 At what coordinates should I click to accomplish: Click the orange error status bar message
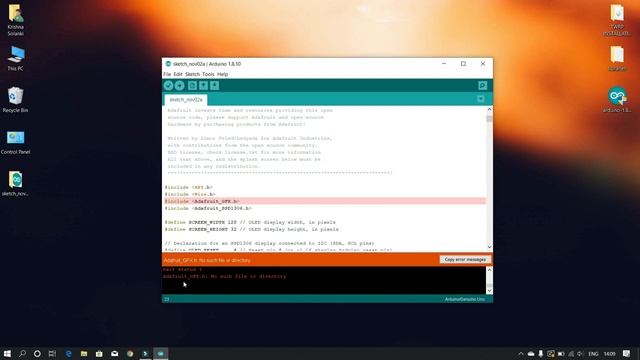pyautogui.click(x=207, y=260)
